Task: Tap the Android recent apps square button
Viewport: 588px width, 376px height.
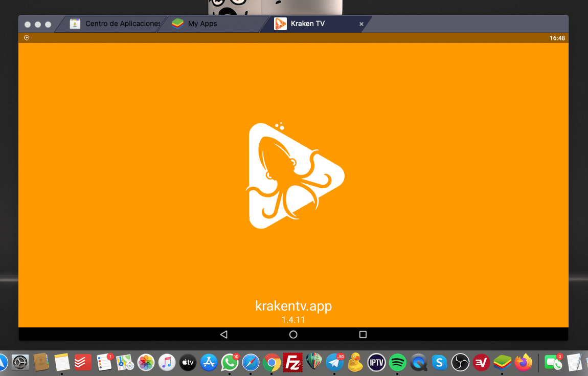Action: [x=363, y=335]
